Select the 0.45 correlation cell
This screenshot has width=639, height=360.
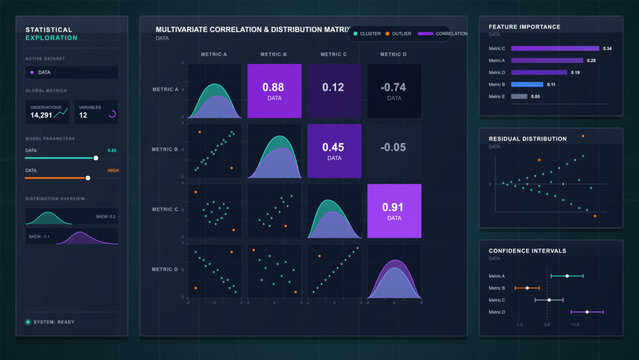334,151
